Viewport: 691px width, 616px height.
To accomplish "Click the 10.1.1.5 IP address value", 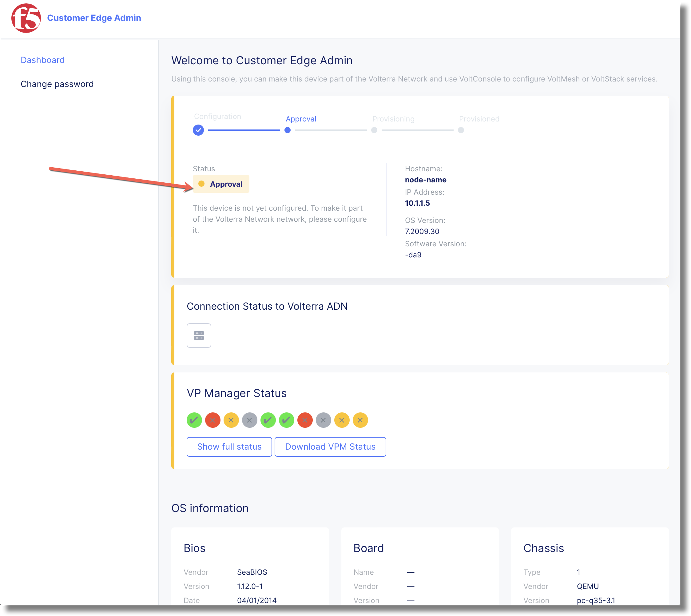I will (x=417, y=203).
